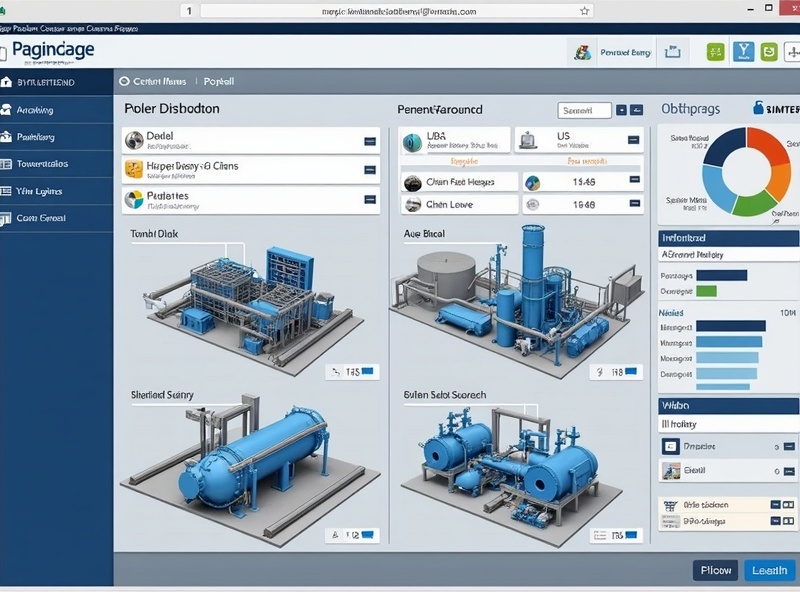Toggle the blue button on the BiPorcirigs row

[x=776, y=521]
